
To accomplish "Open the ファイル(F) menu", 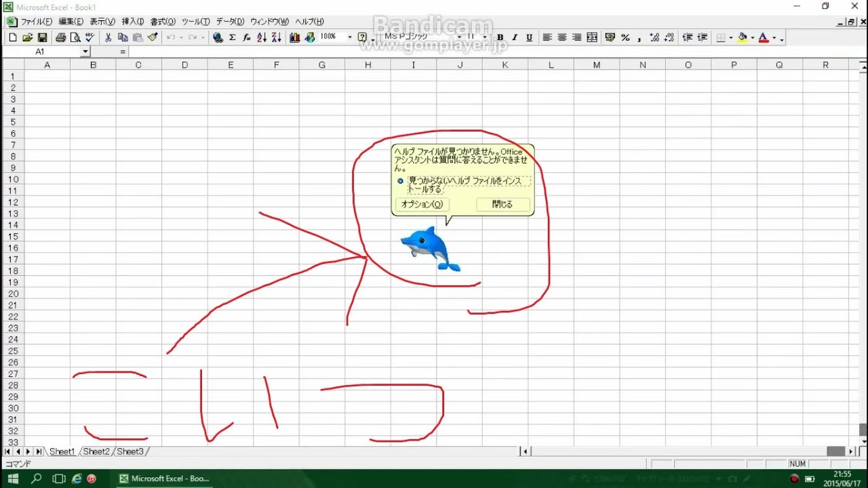I will [x=36, y=22].
